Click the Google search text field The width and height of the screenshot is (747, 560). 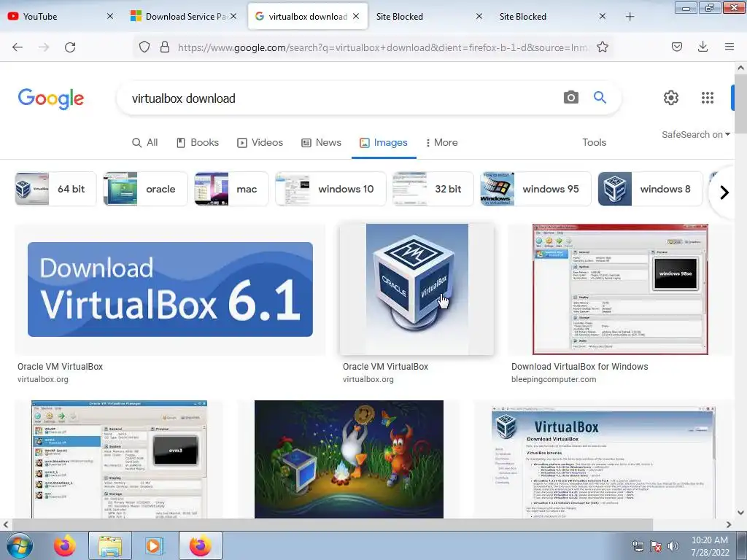pos(343,98)
